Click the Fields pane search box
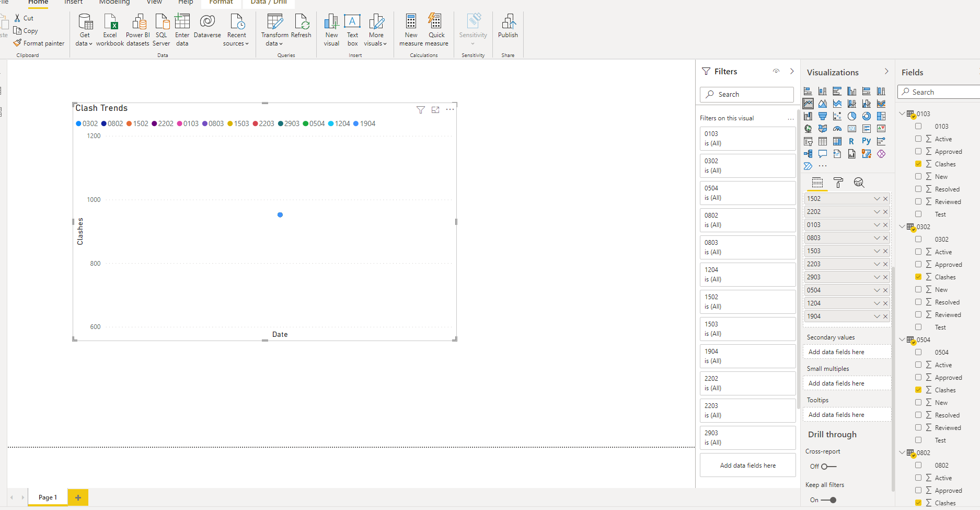Viewport: 980px width, 510px height. [x=939, y=92]
